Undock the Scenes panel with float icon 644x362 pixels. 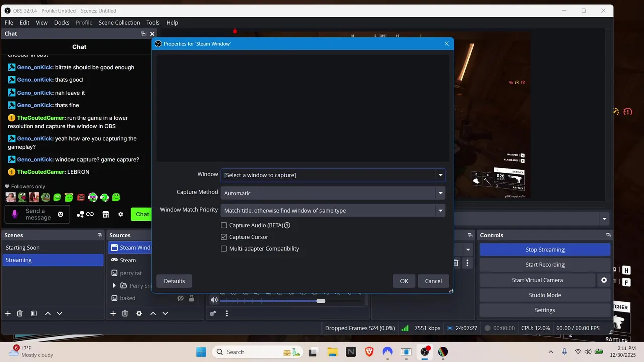click(100, 235)
